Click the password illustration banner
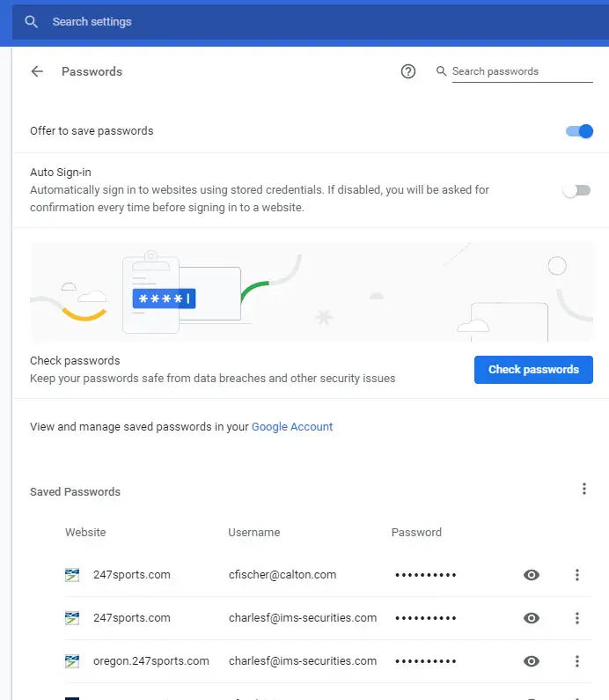The width and height of the screenshot is (609, 700). 312,292
